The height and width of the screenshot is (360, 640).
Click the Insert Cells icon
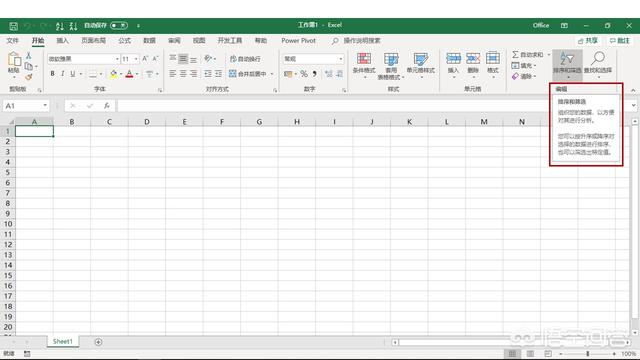(x=453, y=59)
